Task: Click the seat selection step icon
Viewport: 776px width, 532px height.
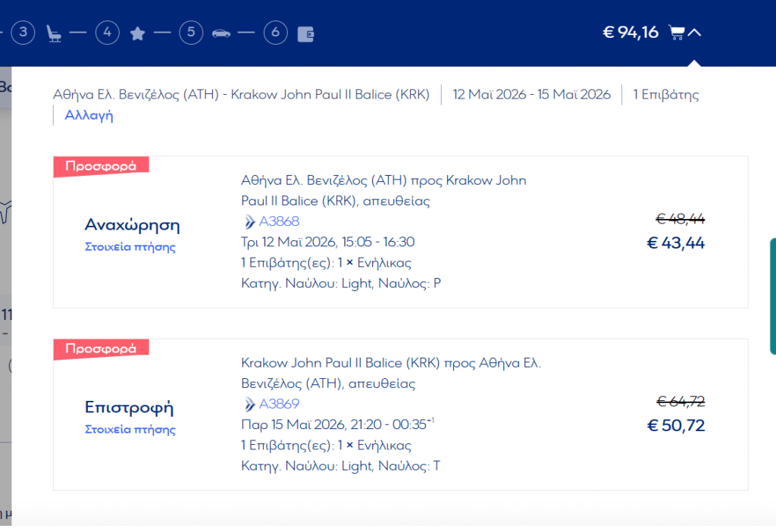Action: pos(54,33)
